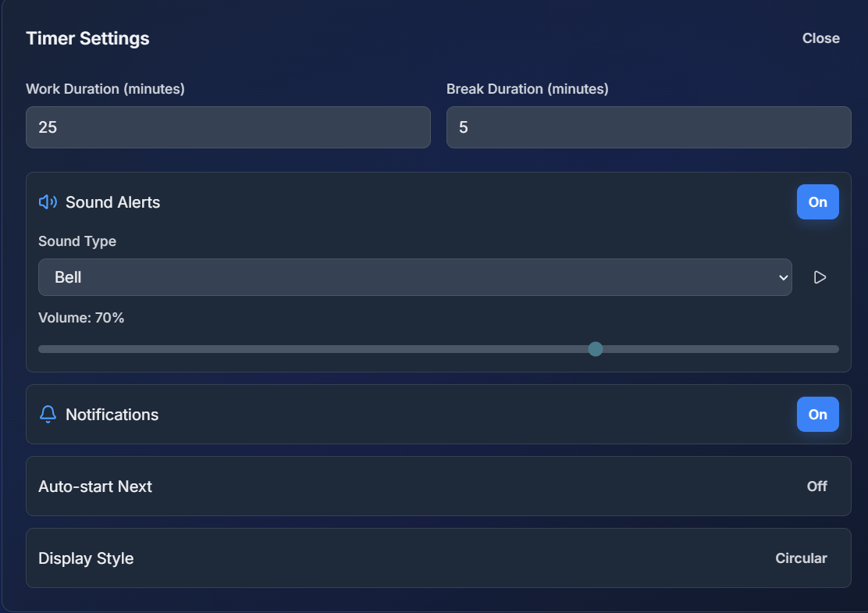Click the Work Duration input field

point(228,127)
